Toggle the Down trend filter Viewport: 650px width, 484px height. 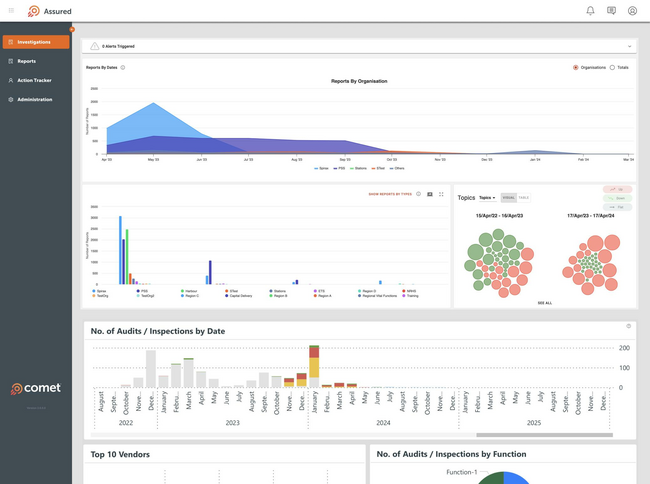point(617,198)
